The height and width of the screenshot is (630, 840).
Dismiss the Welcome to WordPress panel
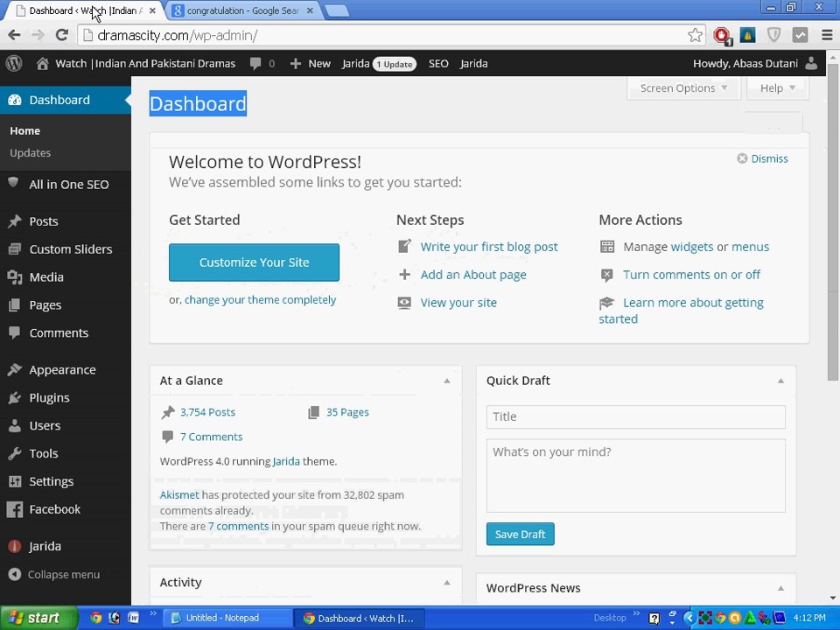click(762, 158)
